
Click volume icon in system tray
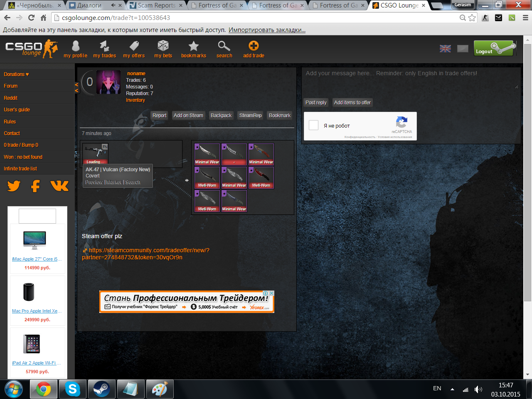point(478,389)
